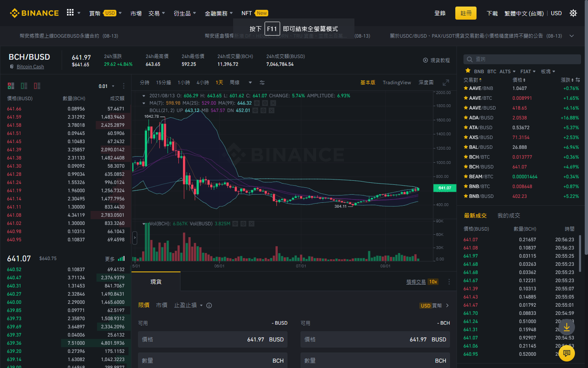The height and width of the screenshot is (368, 588).
Task: Click the market search 查詢 field
Action: point(522,59)
